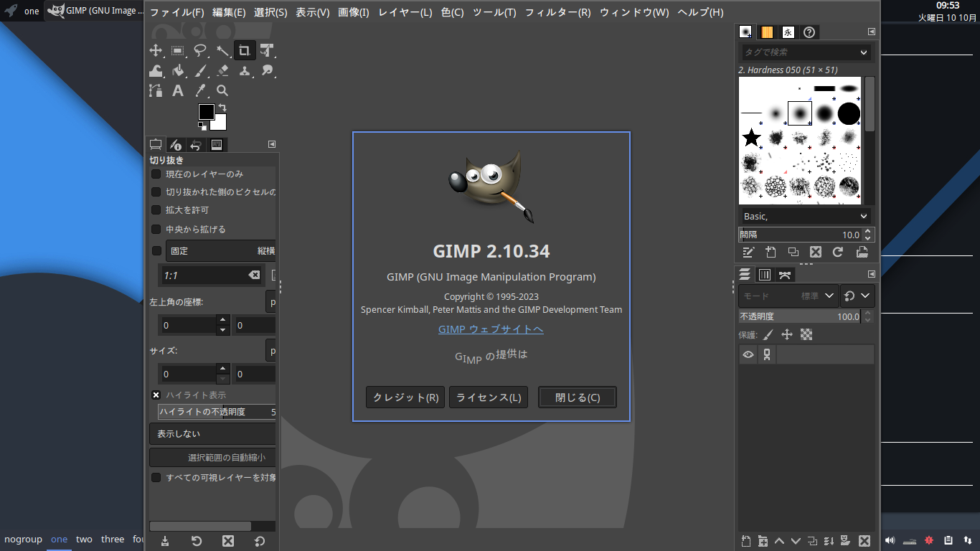Enable 中央から拡げる checkbox
This screenshot has width=980, height=551.
pos(156,229)
